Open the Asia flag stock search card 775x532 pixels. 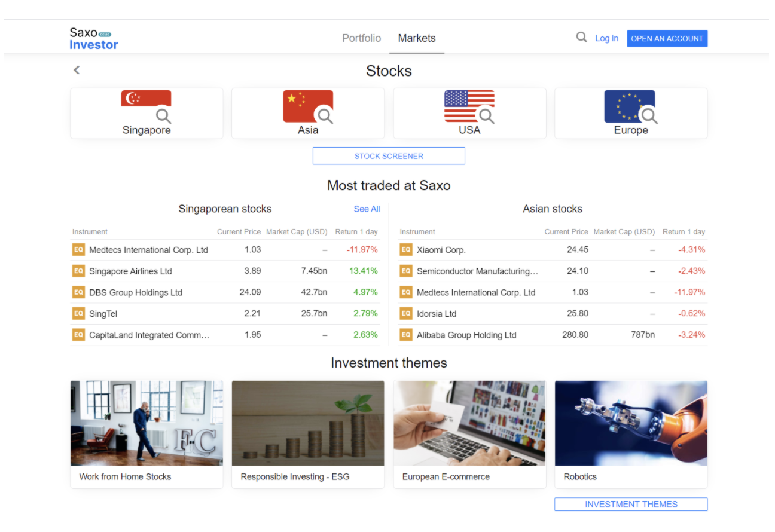tap(308, 114)
